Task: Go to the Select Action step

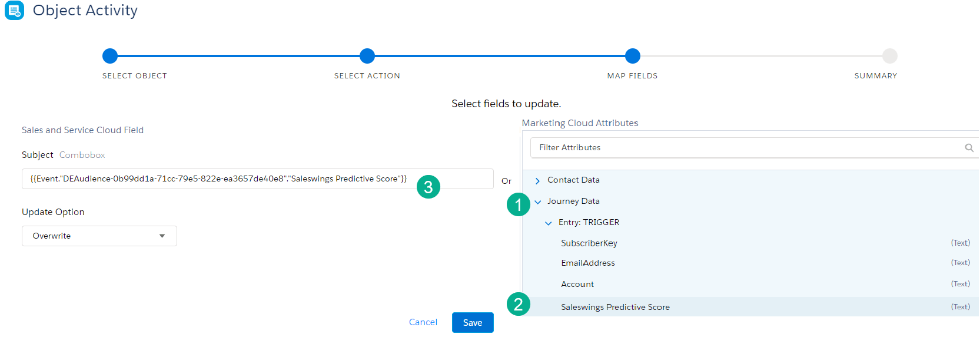Action: click(x=367, y=56)
